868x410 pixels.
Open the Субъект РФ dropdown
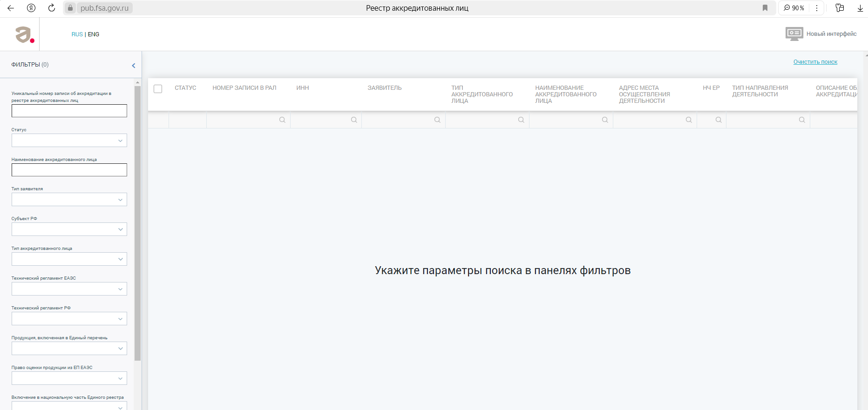[69, 229]
